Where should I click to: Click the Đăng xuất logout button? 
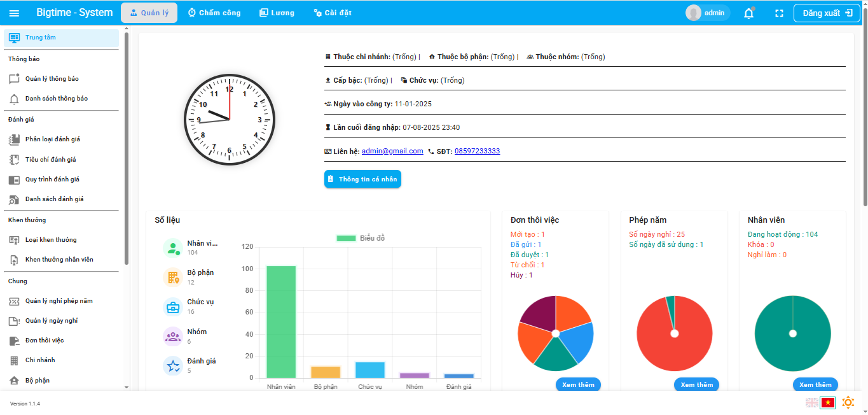point(827,13)
